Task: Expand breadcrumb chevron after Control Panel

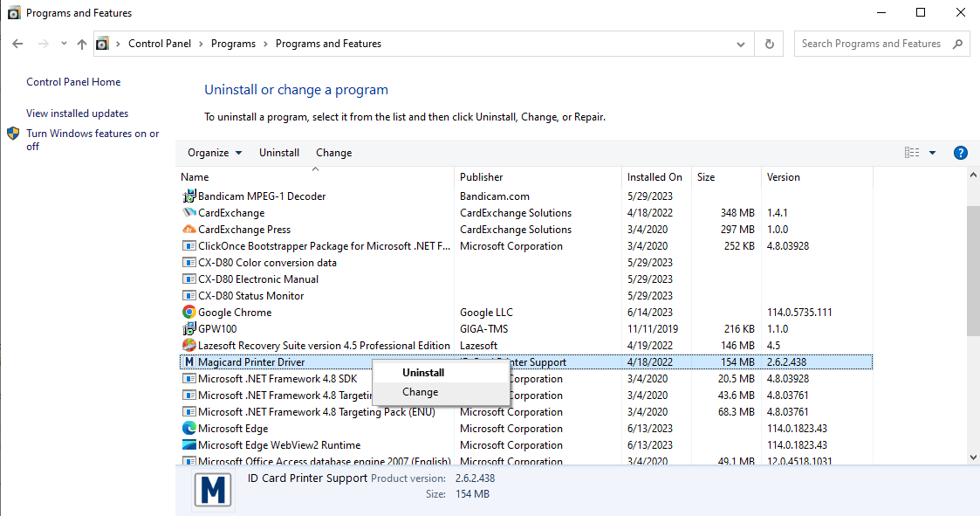Action: point(201,44)
